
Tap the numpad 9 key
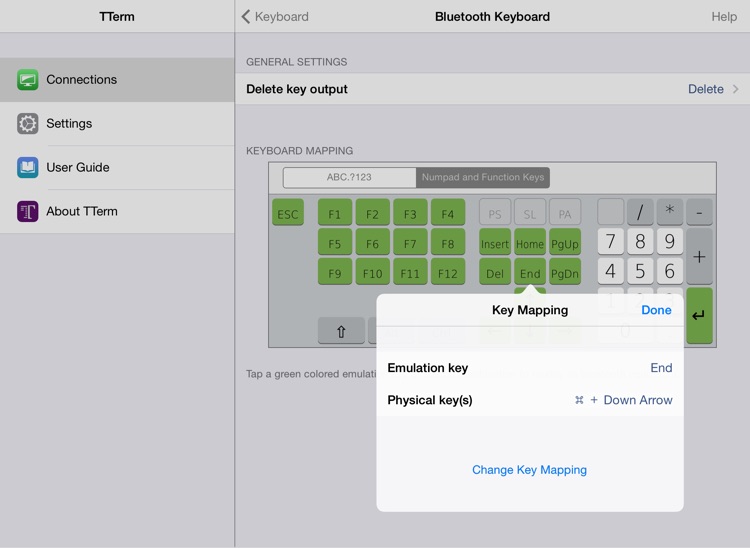click(670, 241)
